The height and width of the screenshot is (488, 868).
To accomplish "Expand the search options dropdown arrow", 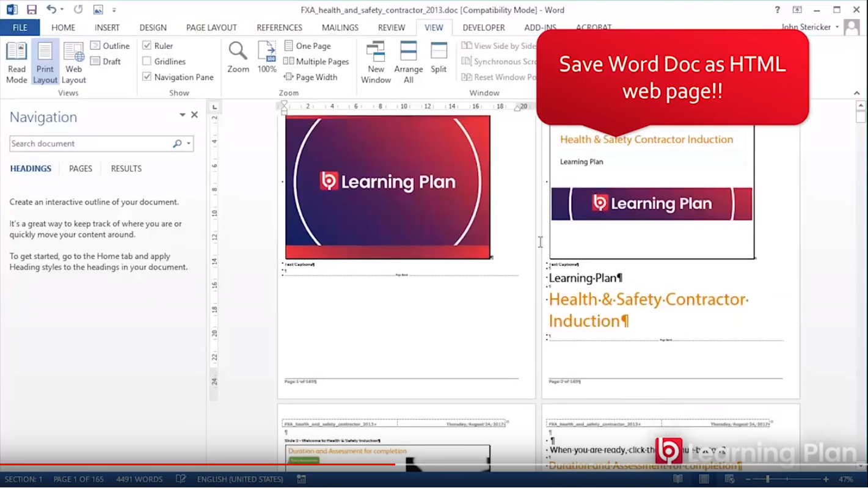I will 189,144.
